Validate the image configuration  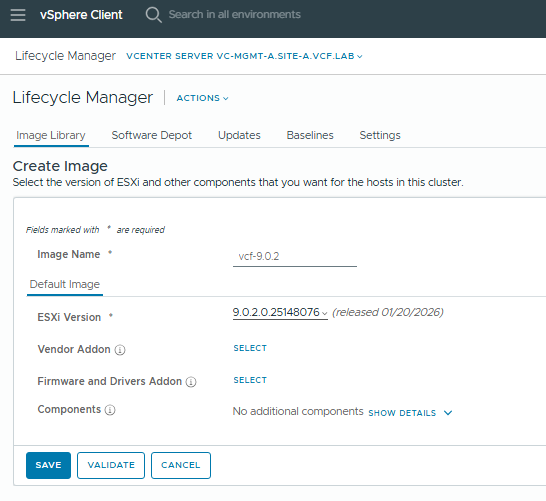111,465
